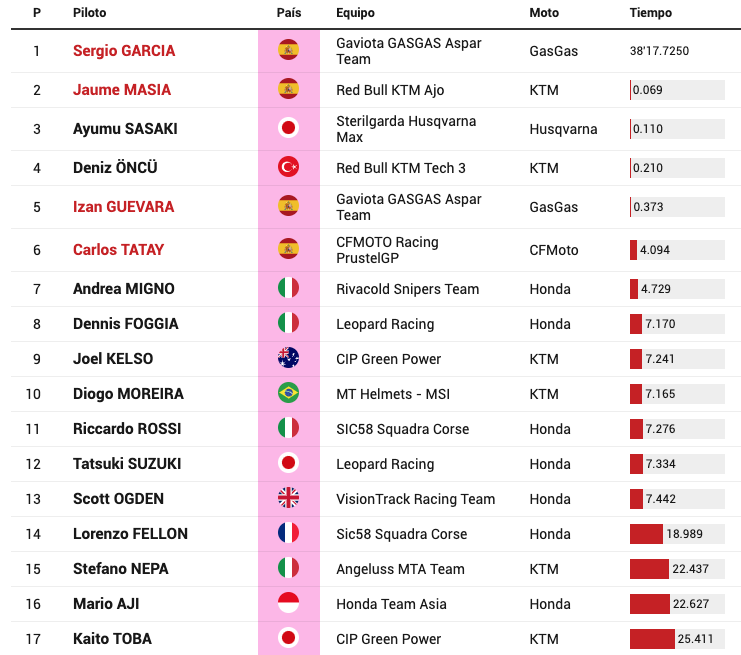Image resolution: width=741 pixels, height=655 pixels.
Task: Click the Japanese flag beside Ayumu SASAKI
Action: coord(288,128)
